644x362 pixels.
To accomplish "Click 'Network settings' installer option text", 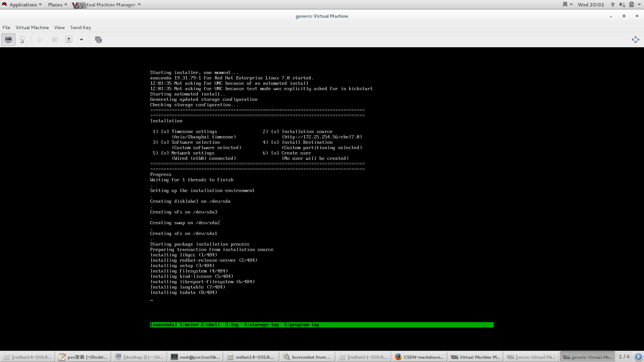I will (x=193, y=153).
